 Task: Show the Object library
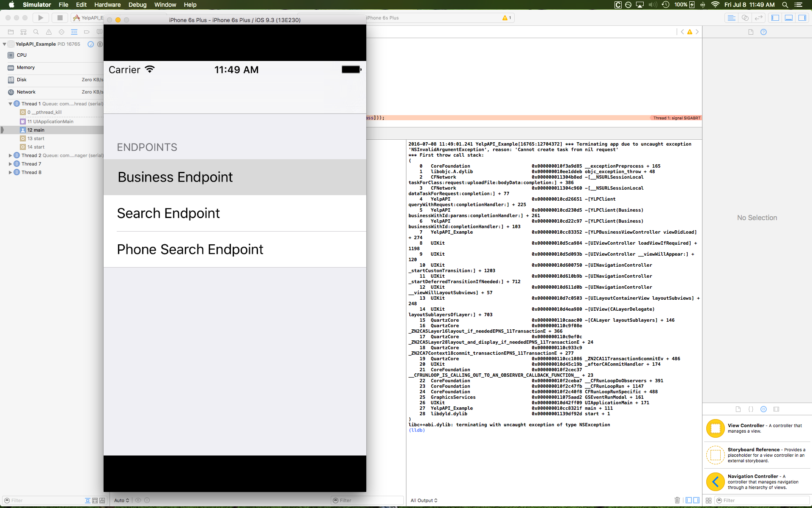pyautogui.click(x=763, y=409)
